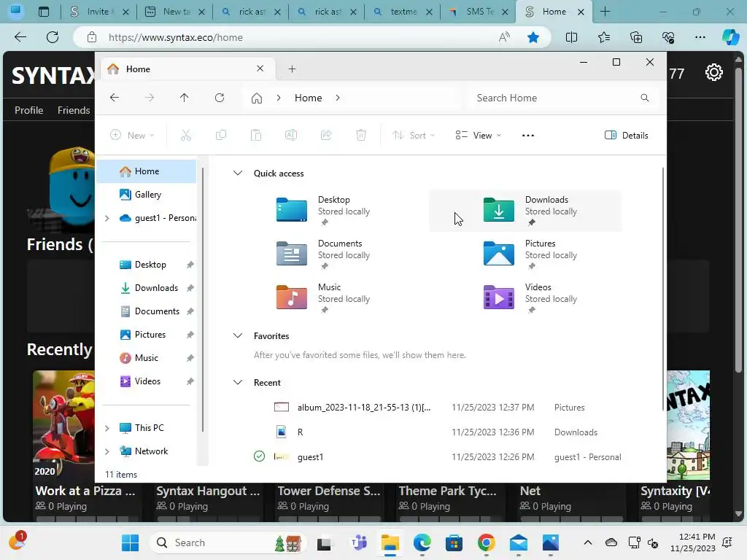Switch to the Invite browser tab
The image size is (747, 560).
point(99,12)
